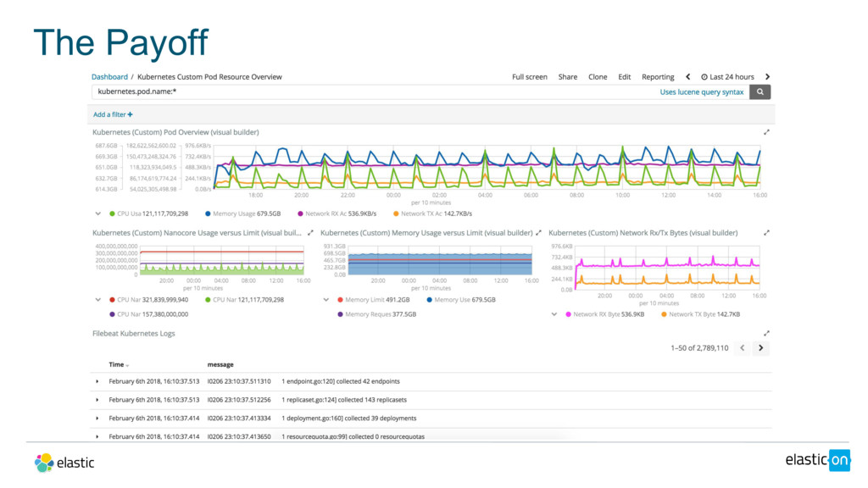Collapse the Pod Overview legend chevron
This screenshot has width=868, height=488.
[98, 213]
